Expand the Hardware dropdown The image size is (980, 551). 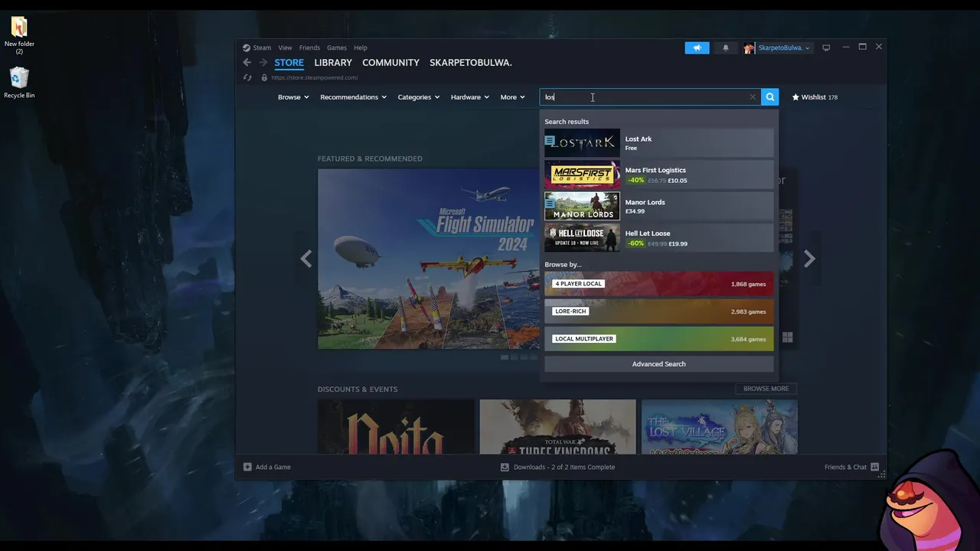(x=469, y=97)
